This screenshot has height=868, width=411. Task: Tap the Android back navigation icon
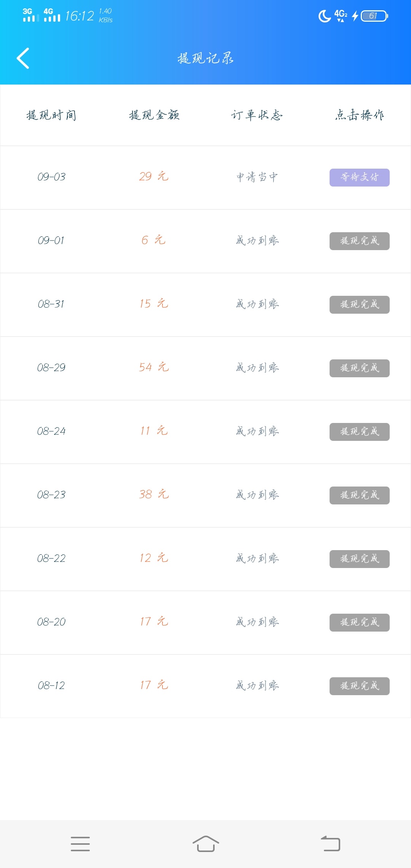(330, 844)
